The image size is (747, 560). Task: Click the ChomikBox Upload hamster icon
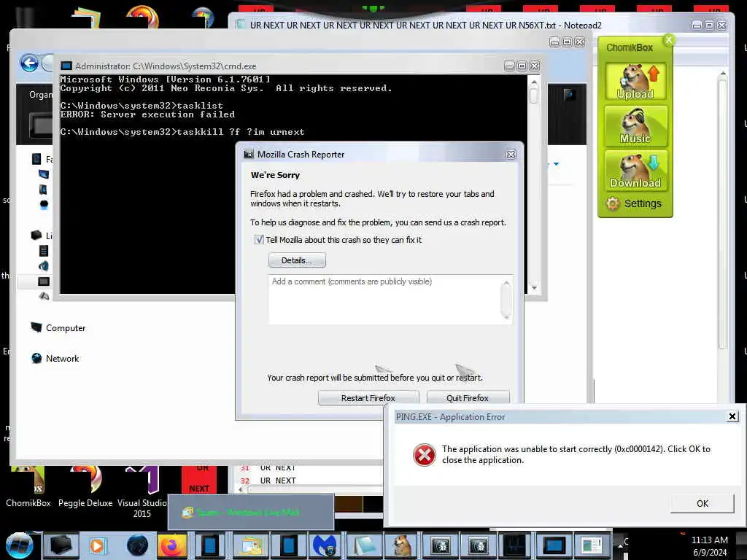636,81
